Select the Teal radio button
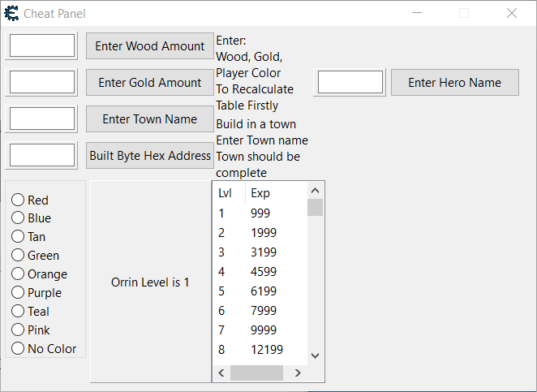Viewport: 537px width, 392px height. coord(17,312)
